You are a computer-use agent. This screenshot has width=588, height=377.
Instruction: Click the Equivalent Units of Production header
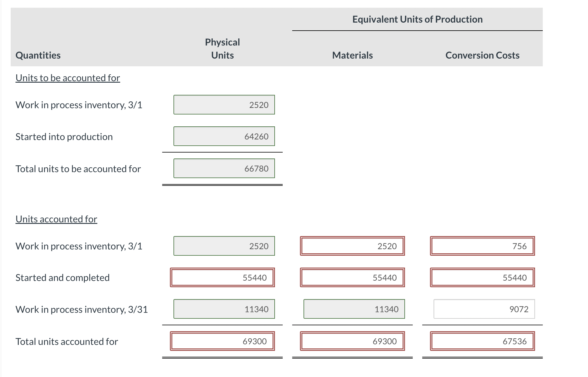tap(417, 19)
